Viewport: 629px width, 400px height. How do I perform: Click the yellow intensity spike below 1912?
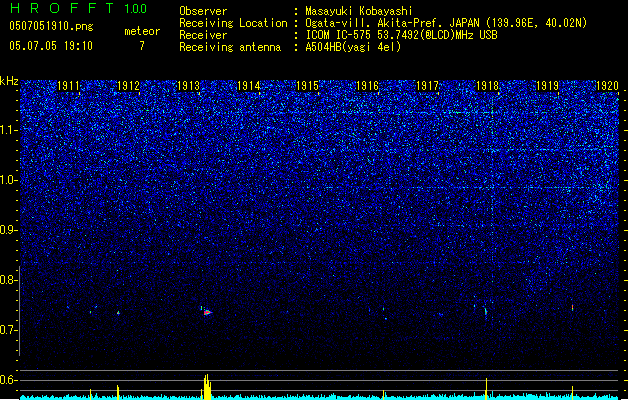(x=118, y=392)
